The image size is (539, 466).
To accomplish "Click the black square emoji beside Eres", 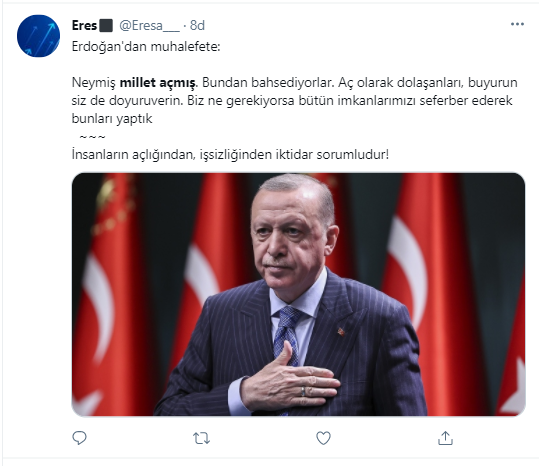I will tap(106, 25).
